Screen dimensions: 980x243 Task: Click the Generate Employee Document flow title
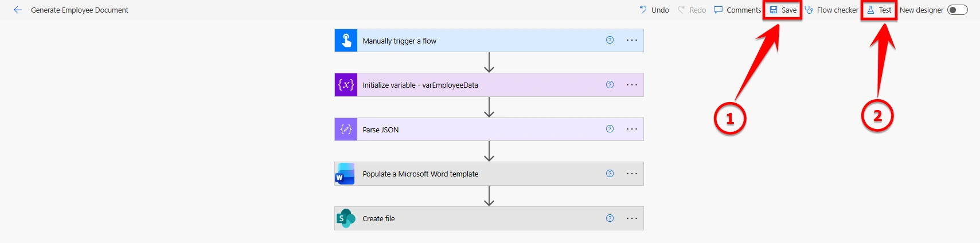80,10
